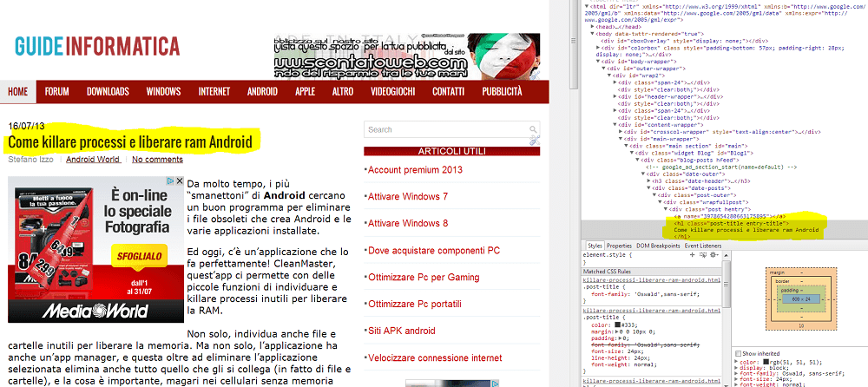Open the Event Listeners tab
The width and height of the screenshot is (868, 387).
click(x=703, y=246)
